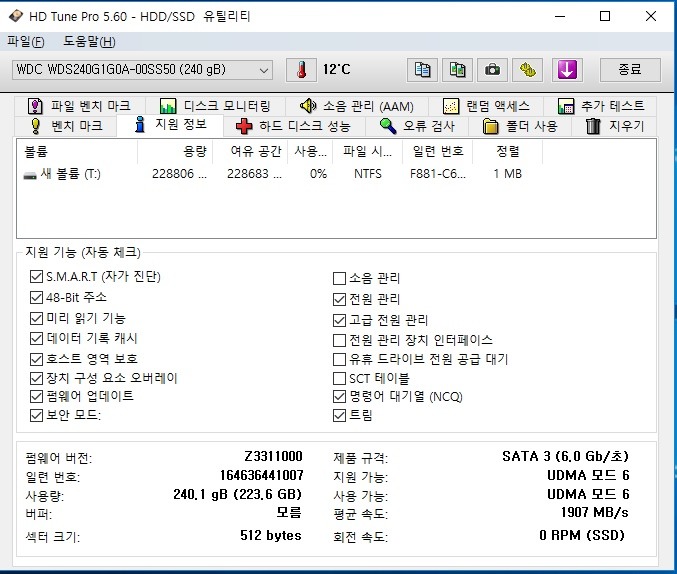Click the copy text to clipboard icon
The image size is (677, 574).
coord(423,70)
